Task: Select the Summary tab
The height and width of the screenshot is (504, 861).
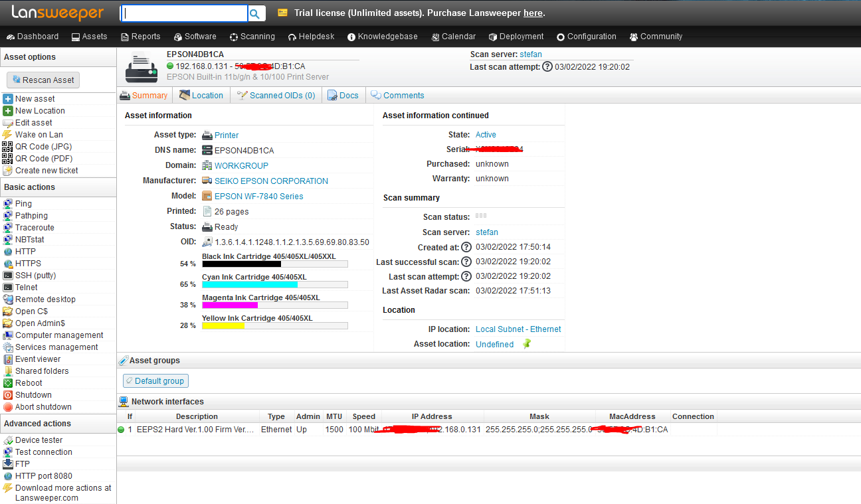Action: (x=144, y=96)
